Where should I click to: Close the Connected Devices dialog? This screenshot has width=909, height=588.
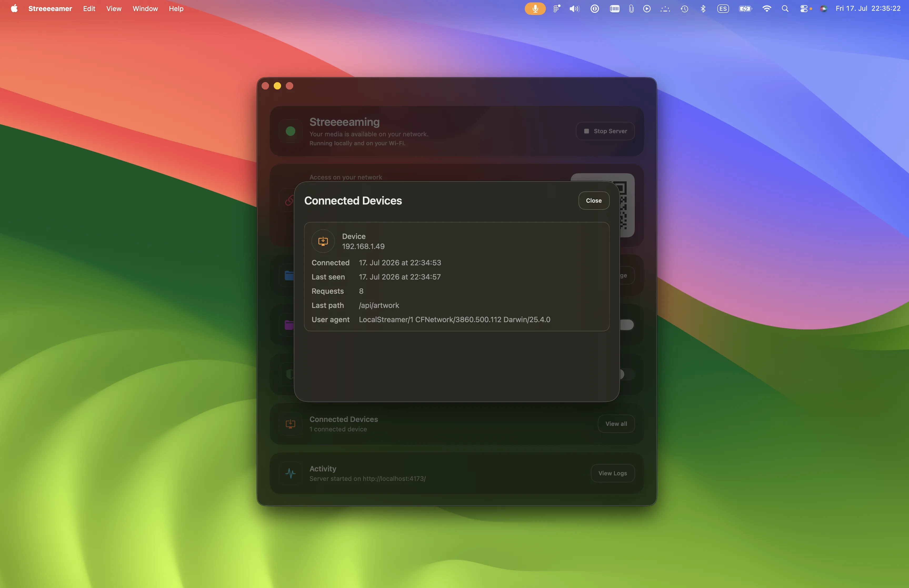point(594,201)
